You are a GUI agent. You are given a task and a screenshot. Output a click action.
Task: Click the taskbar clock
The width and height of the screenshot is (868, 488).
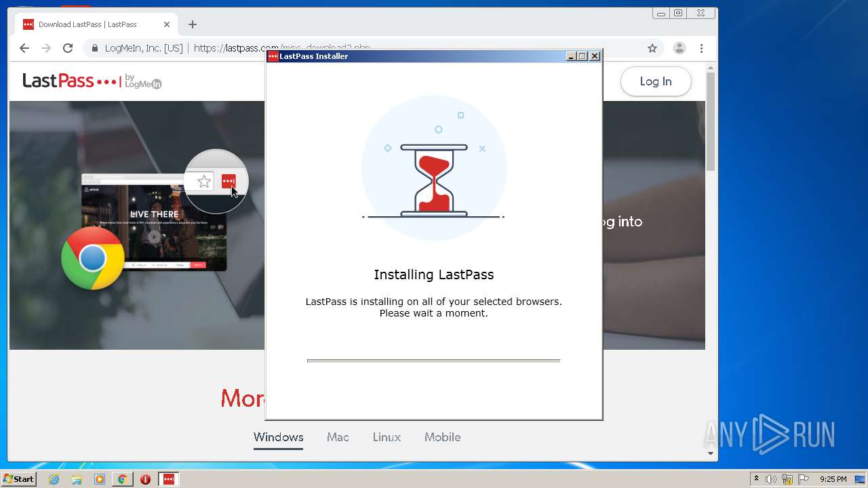[x=833, y=479]
